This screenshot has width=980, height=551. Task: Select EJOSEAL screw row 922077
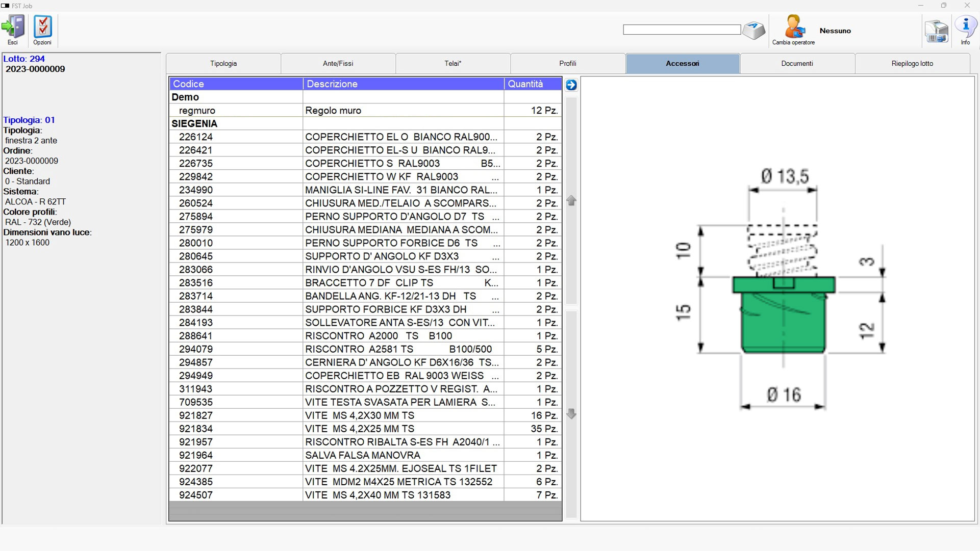(x=365, y=468)
